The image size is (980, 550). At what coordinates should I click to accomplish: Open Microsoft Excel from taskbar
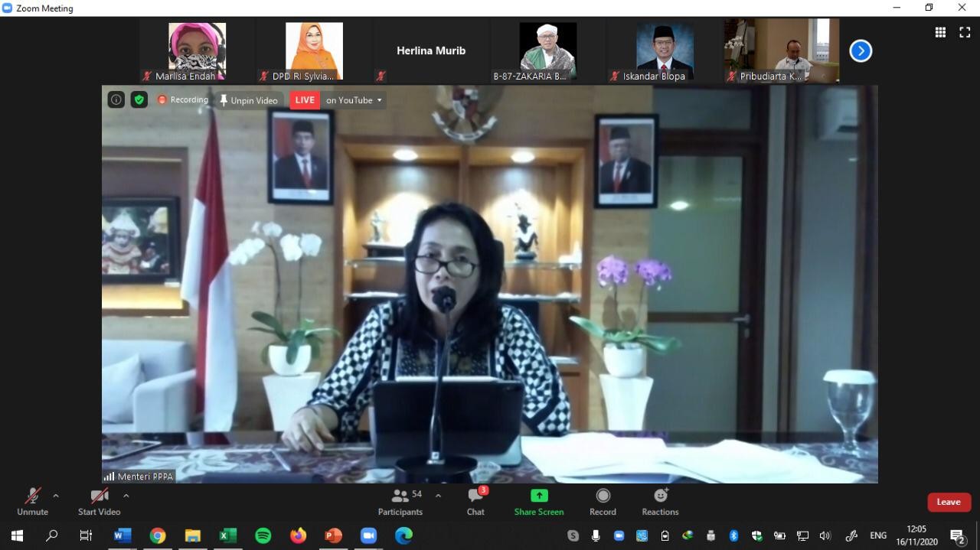228,535
